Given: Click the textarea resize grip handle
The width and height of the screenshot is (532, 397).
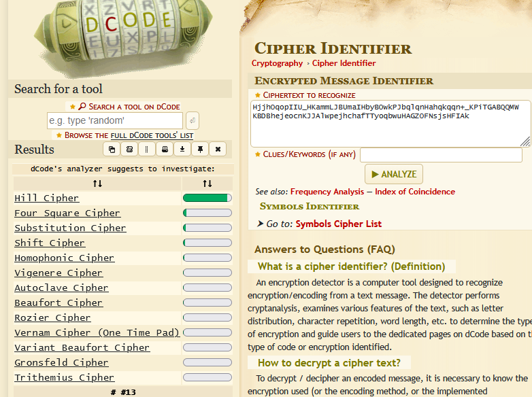Looking at the screenshot, I should pos(525,141).
